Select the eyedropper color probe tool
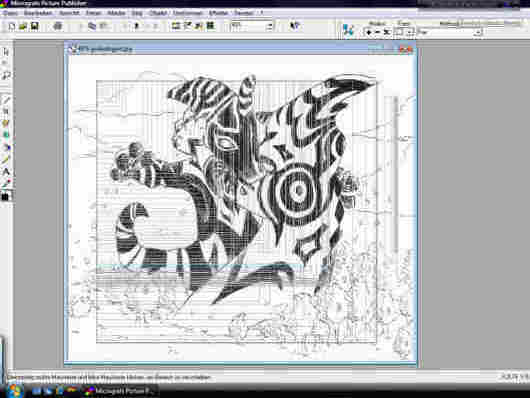This screenshot has width=530, height=398. click(6, 184)
